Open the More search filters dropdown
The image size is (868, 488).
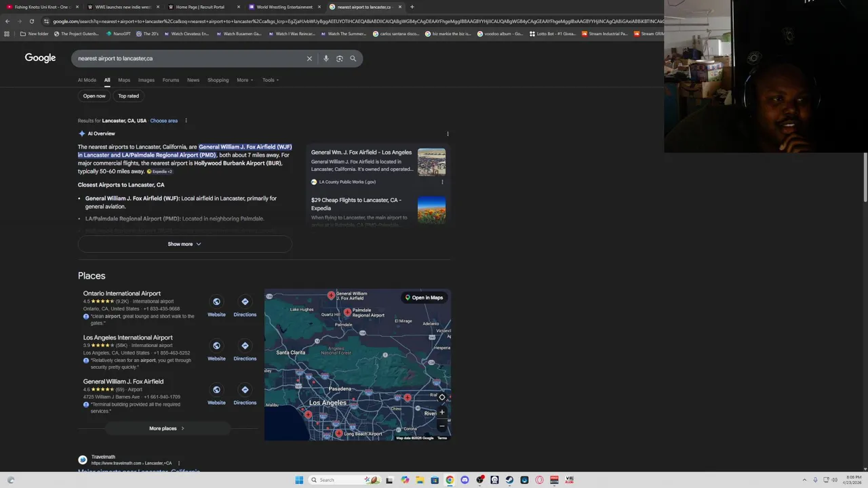click(x=245, y=80)
